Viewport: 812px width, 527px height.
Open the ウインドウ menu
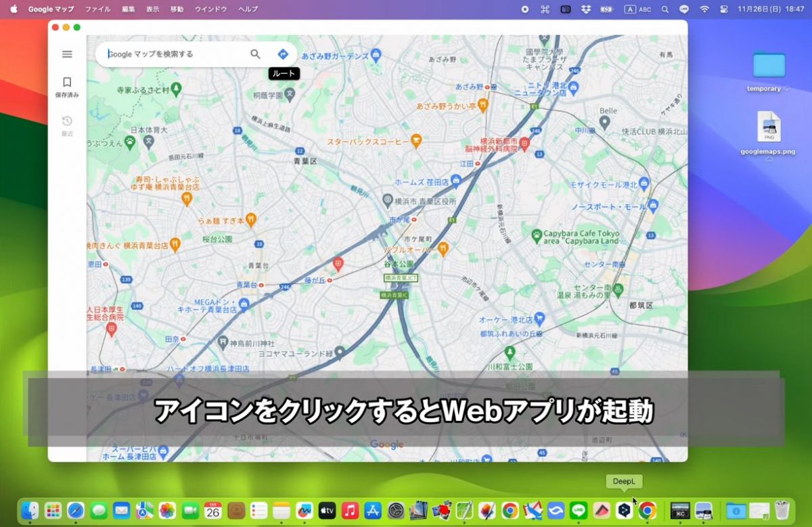click(210, 9)
